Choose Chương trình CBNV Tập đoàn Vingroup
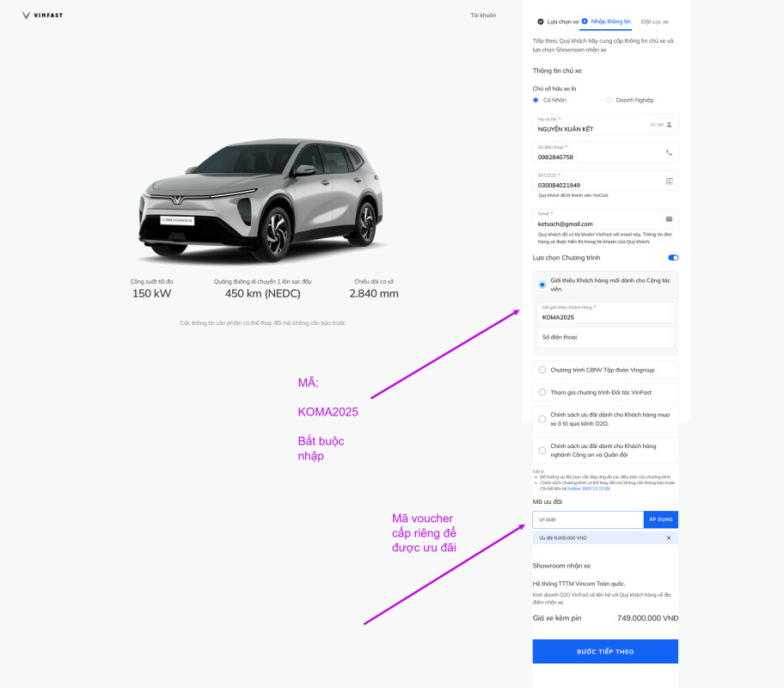Image resolution: width=784 pixels, height=688 pixels. click(x=542, y=370)
